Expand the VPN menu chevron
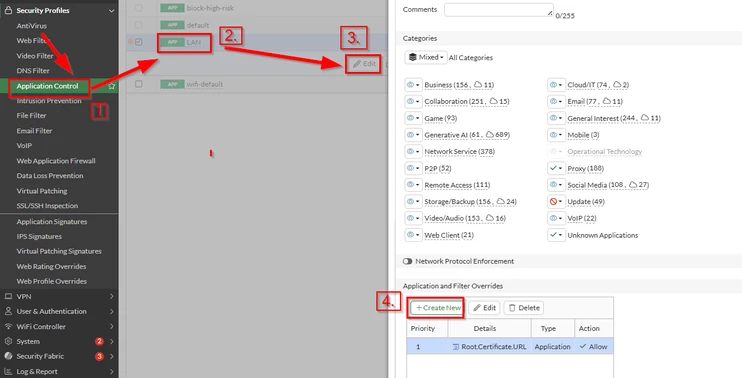 (112, 296)
